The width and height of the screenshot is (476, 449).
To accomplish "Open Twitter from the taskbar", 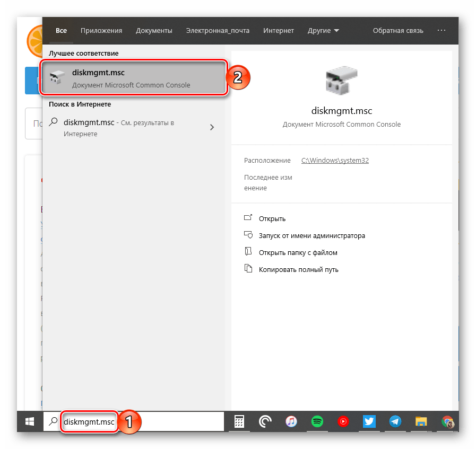I will [369, 421].
